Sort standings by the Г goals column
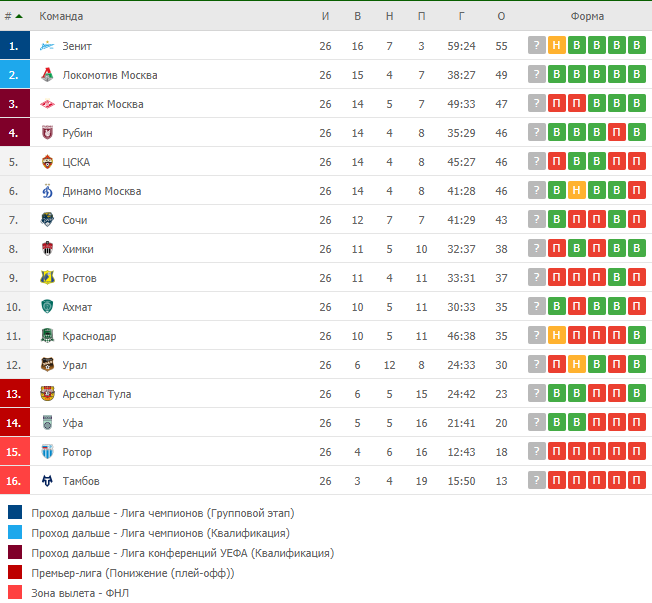Image resolution: width=652 pixels, height=603 pixels. point(461,16)
